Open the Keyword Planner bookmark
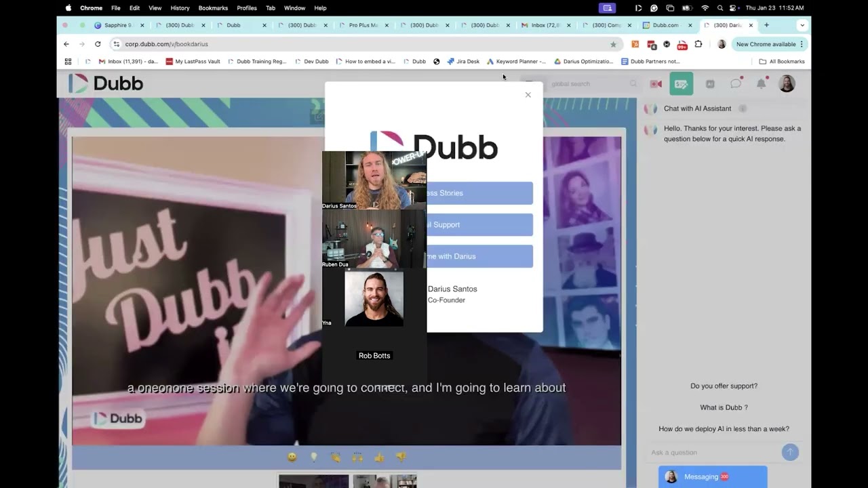868x488 pixels. coord(516,61)
